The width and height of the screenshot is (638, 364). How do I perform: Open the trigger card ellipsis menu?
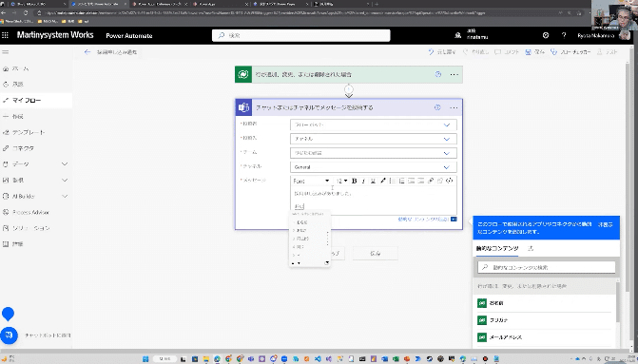[454, 74]
